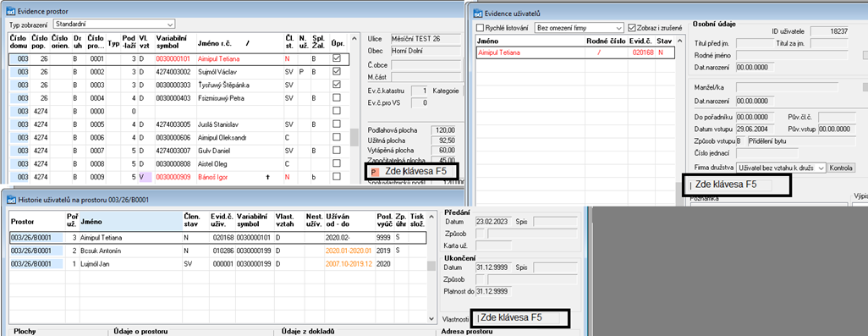The width and height of the screenshot is (868, 336).
Task: Open the Typ zobrazení Standardní dropdown
Action: 114,24
